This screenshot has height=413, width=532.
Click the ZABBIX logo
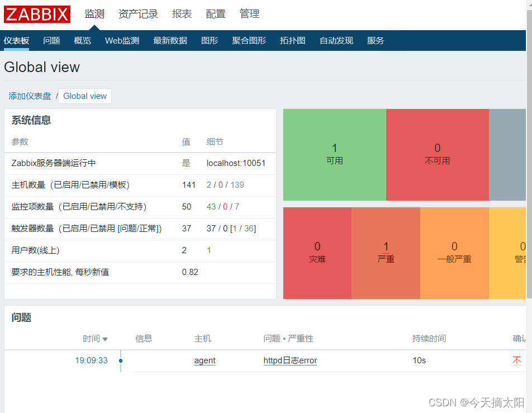[x=37, y=15]
